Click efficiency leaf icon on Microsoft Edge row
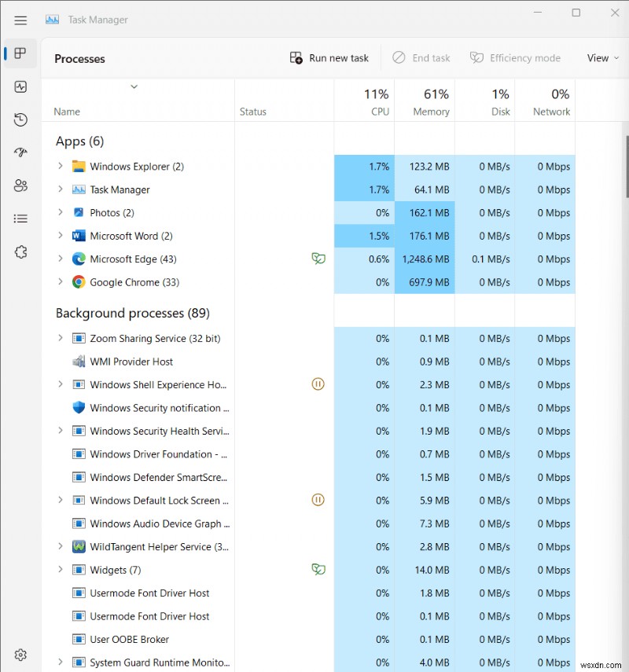This screenshot has height=672, width=629. (x=318, y=259)
